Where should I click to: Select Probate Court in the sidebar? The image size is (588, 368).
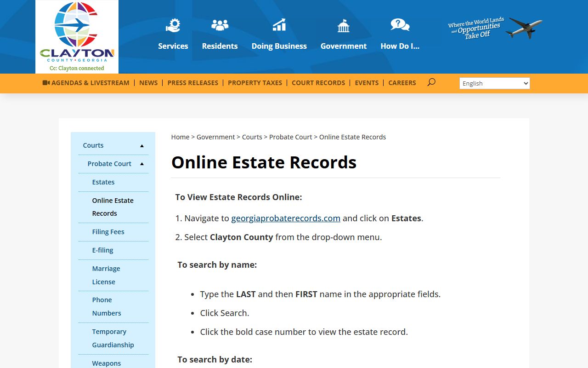109,164
